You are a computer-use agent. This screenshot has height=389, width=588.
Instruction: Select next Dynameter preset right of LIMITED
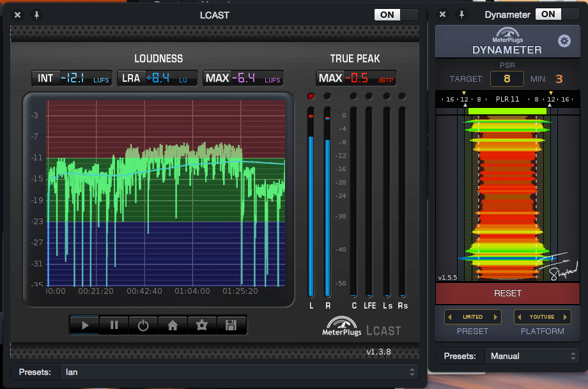pos(495,317)
